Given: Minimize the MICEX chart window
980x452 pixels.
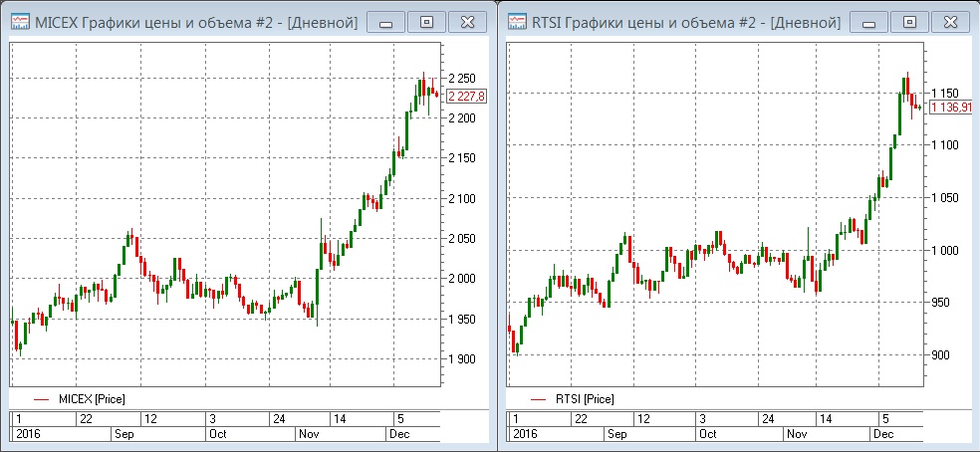Looking at the screenshot, I should tap(384, 21).
